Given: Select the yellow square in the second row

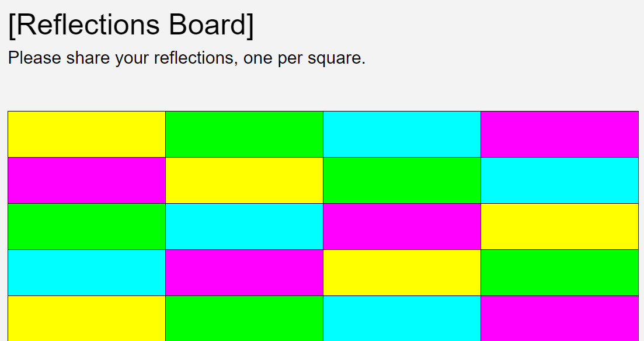Looking at the screenshot, I should click(x=244, y=180).
